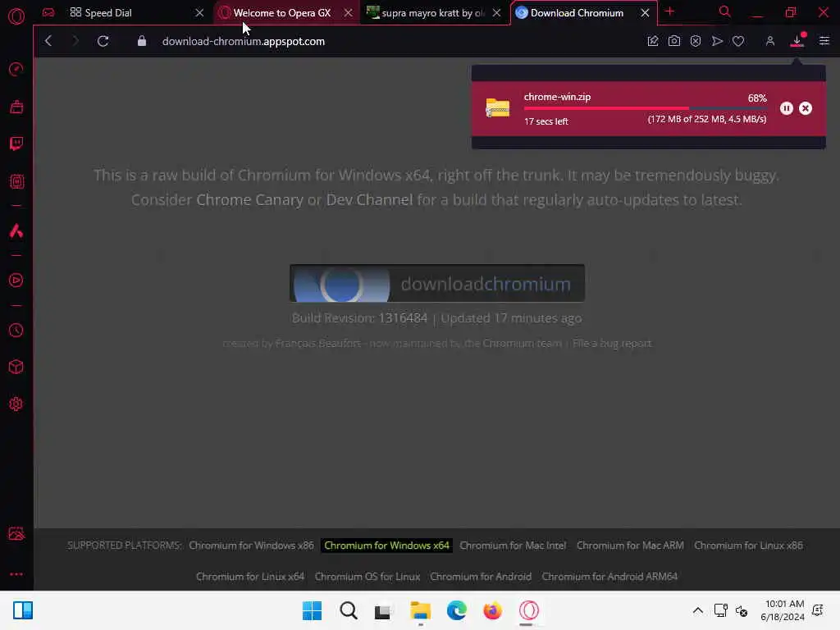Open GX Corner gamepad icon

pyautogui.click(x=48, y=12)
